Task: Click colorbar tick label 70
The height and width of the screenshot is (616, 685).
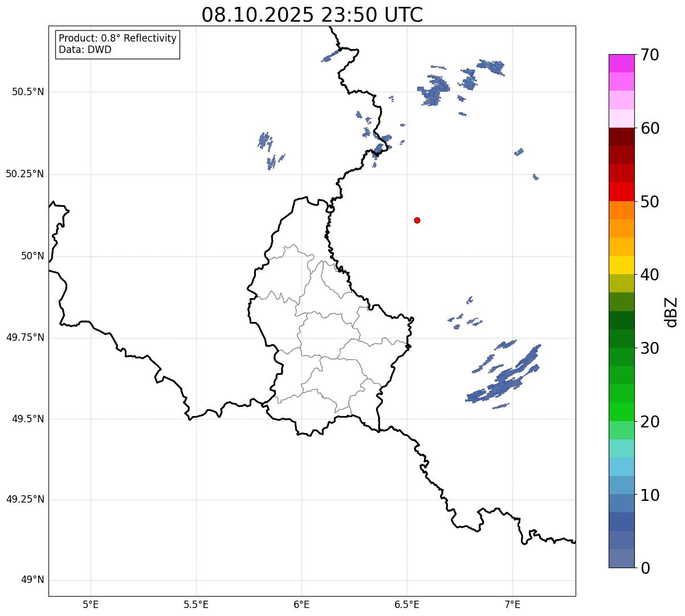Action: [650, 55]
